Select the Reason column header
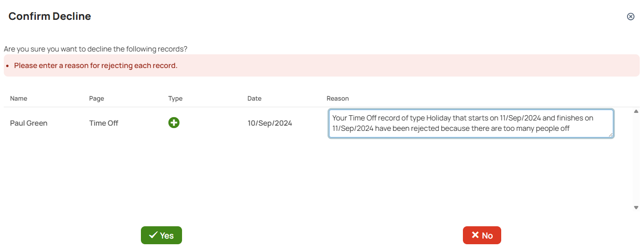The height and width of the screenshot is (248, 644). pyautogui.click(x=338, y=99)
